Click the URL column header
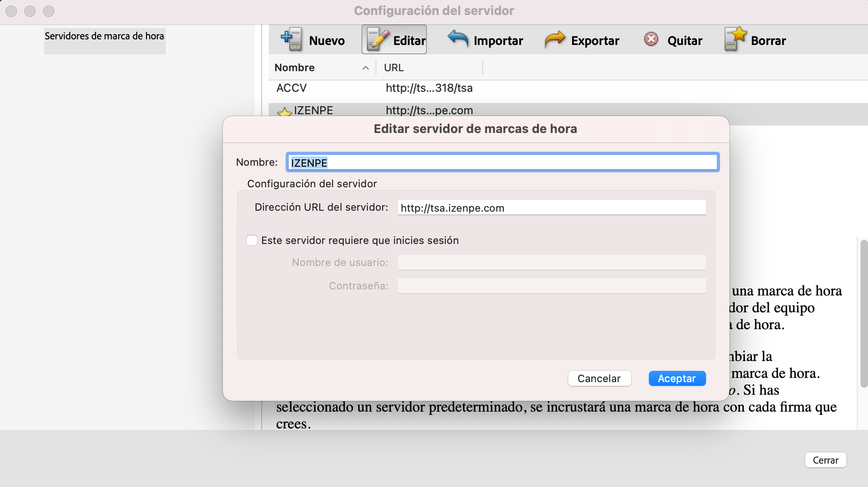The height and width of the screenshot is (487, 868). click(394, 68)
